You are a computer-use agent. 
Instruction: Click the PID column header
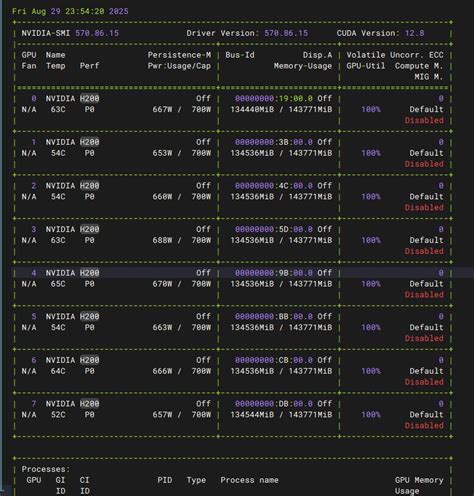click(x=165, y=480)
